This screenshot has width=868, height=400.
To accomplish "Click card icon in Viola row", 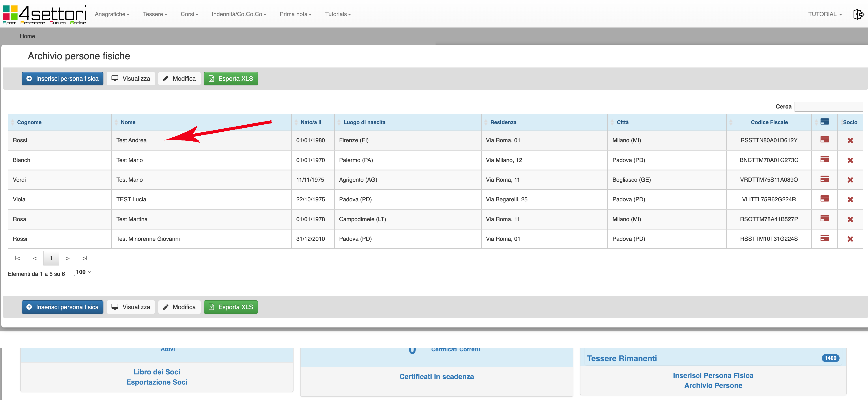I will pyautogui.click(x=824, y=199).
